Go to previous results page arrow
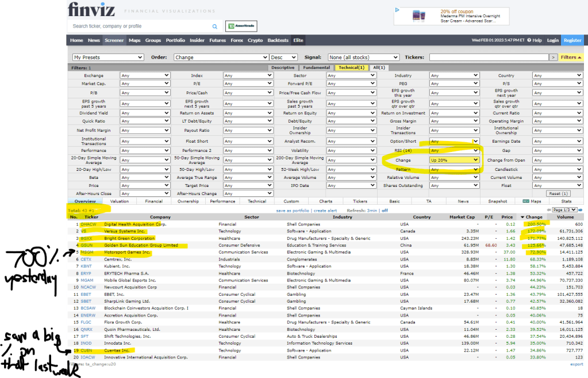Screen dimensions: 588x378 tap(549, 211)
